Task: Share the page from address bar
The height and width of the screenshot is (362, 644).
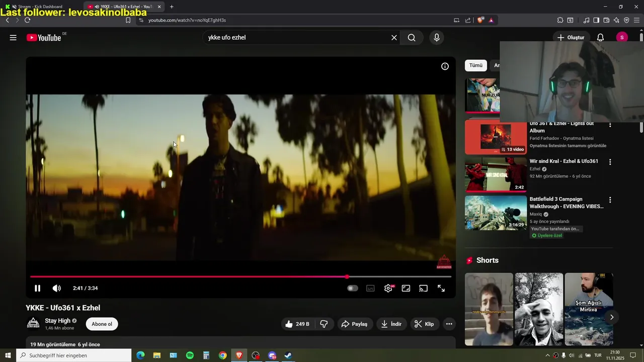Action: click(x=468, y=20)
